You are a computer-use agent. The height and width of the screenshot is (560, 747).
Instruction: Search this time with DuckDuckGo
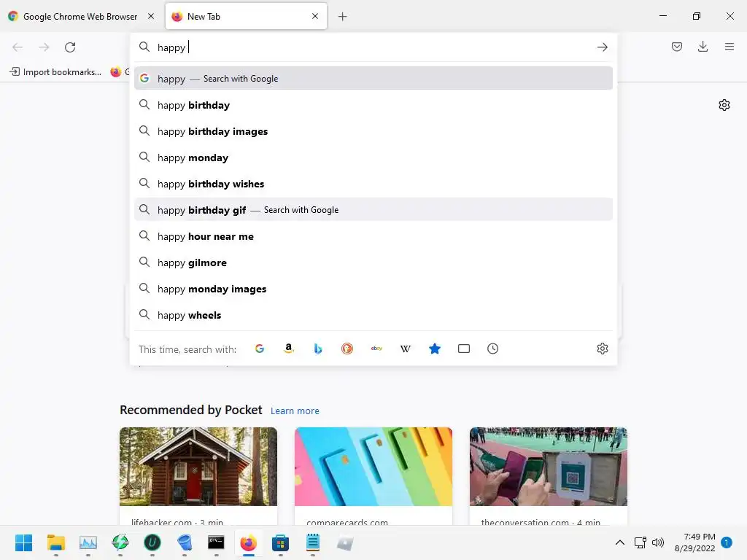click(x=347, y=349)
